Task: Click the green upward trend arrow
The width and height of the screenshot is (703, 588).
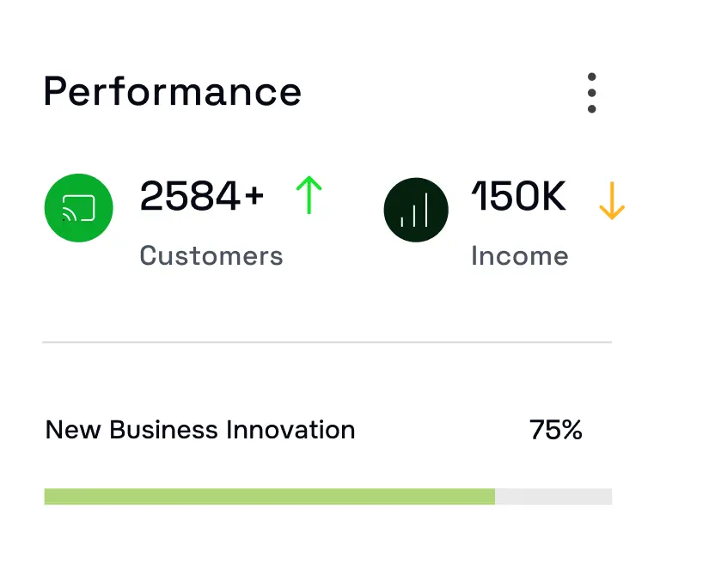Action: click(309, 195)
